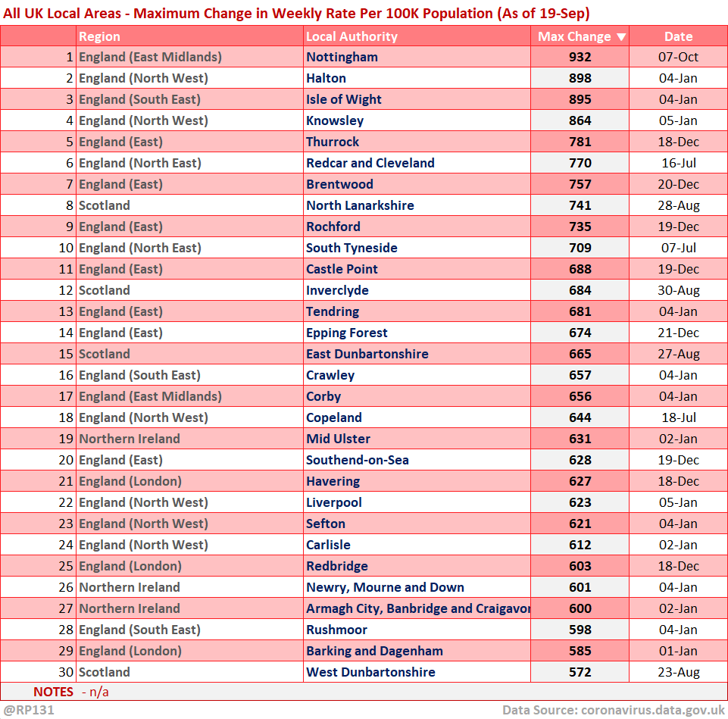
Task: Click the Date column header
Action: (678, 36)
